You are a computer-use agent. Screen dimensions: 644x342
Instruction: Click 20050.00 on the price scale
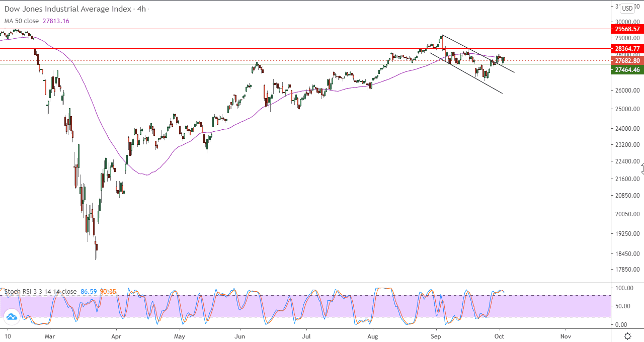click(627, 214)
